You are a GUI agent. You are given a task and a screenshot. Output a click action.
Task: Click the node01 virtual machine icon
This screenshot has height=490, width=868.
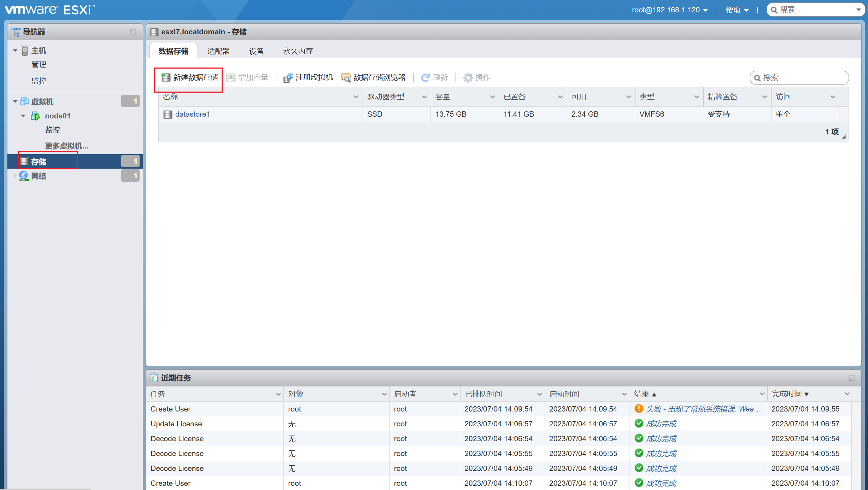coord(35,116)
